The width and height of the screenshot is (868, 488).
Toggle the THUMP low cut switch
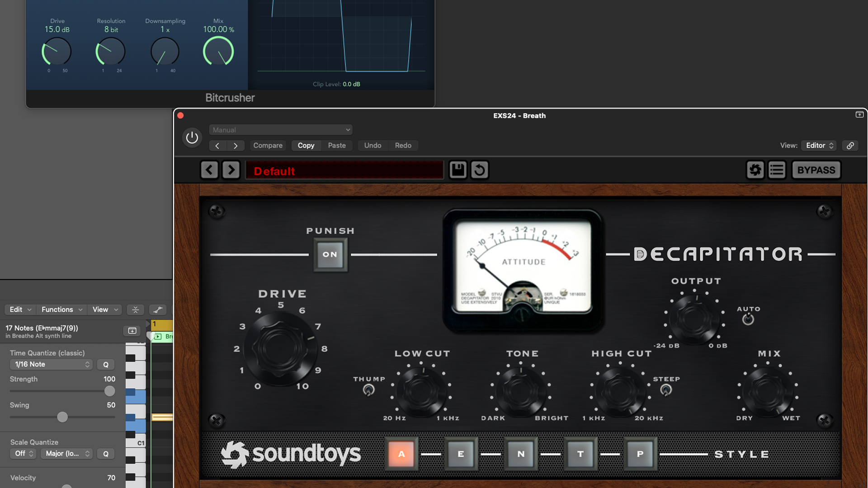(369, 389)
